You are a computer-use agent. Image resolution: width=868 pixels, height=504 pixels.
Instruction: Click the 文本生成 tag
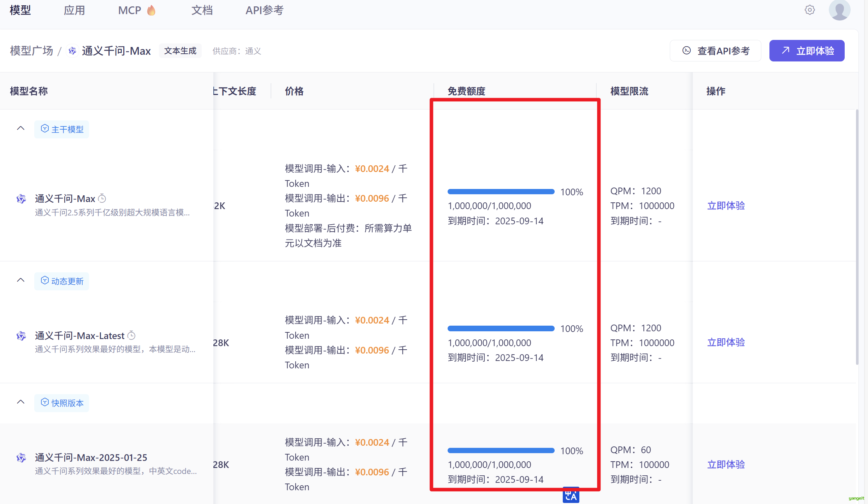click(180, 51)
